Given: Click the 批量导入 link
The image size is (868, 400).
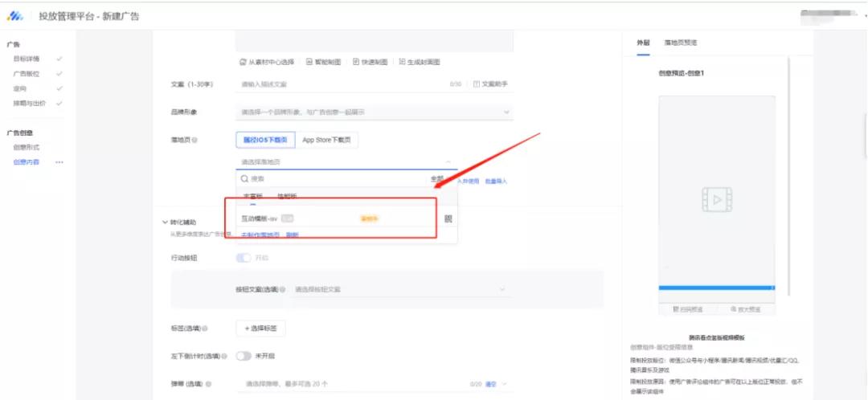Looking at the screenshot, I should pos(496,182).
